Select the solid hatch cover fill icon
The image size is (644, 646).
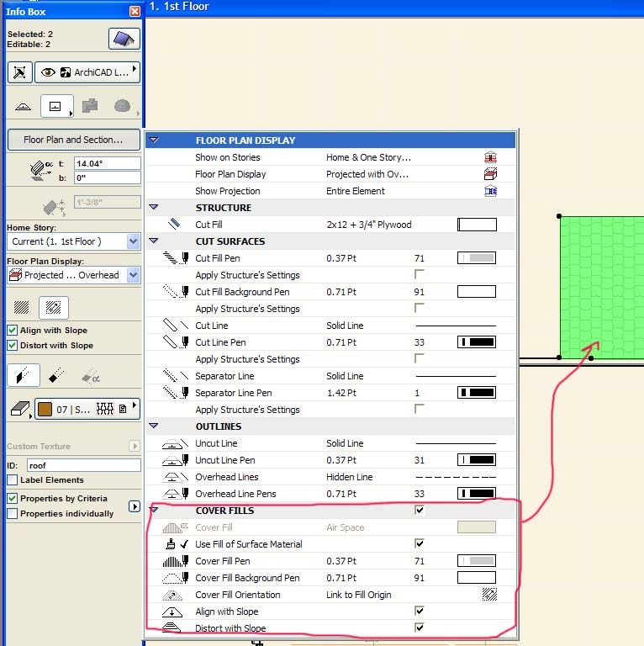[x=21, y=307]
